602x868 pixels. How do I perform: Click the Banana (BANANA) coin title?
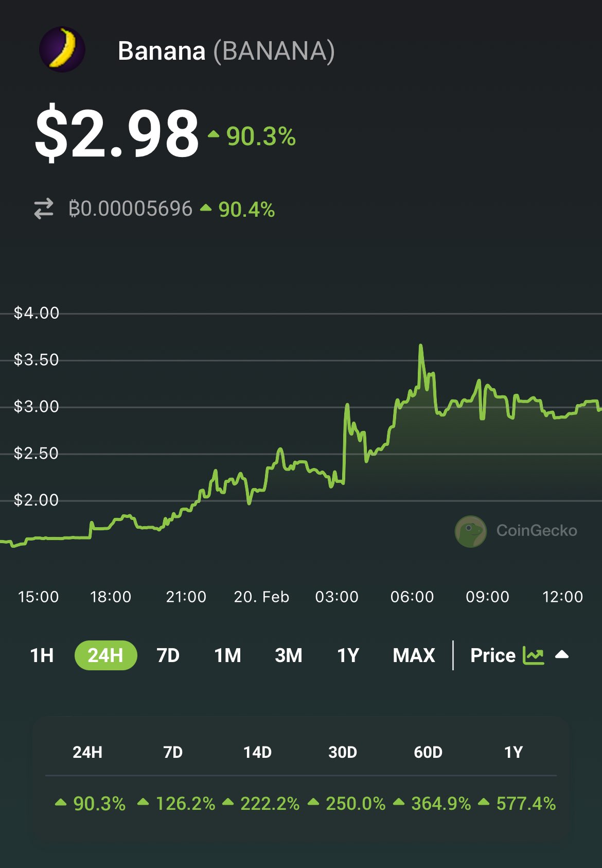click(x=226, y=51)
